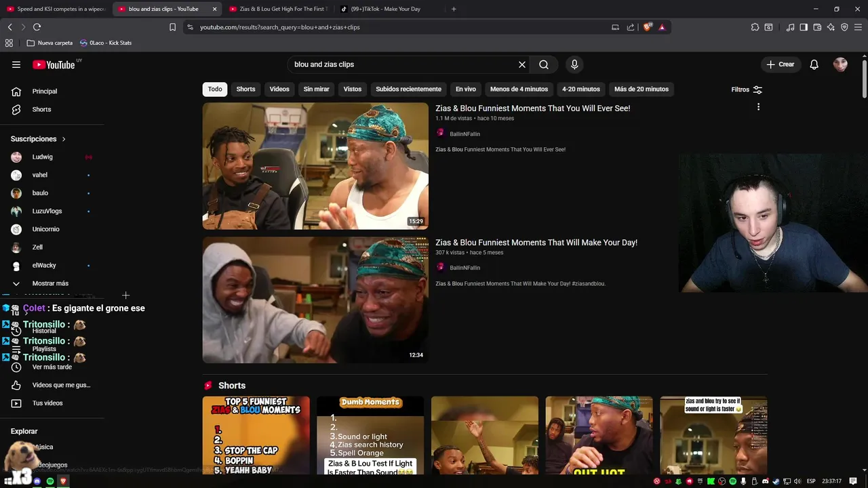Play the 15:29 video thumbnail
868x488 pixels.
click(315, 166)
